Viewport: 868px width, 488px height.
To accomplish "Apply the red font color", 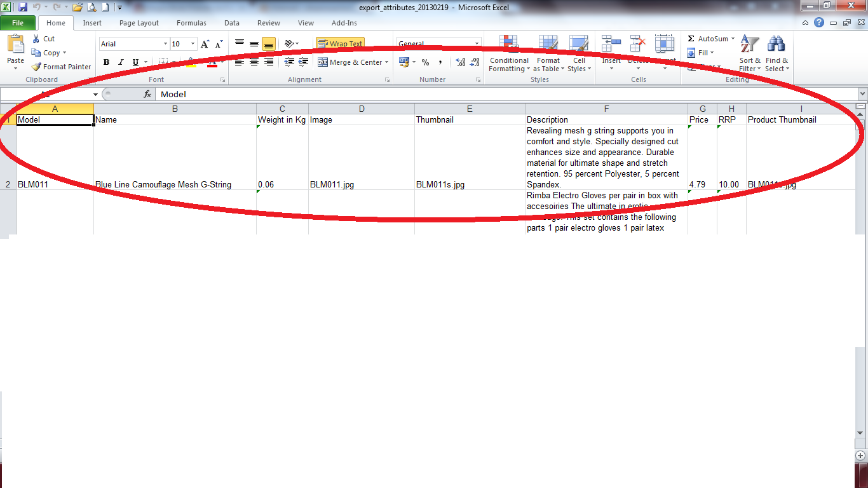I will coord(212,62).
